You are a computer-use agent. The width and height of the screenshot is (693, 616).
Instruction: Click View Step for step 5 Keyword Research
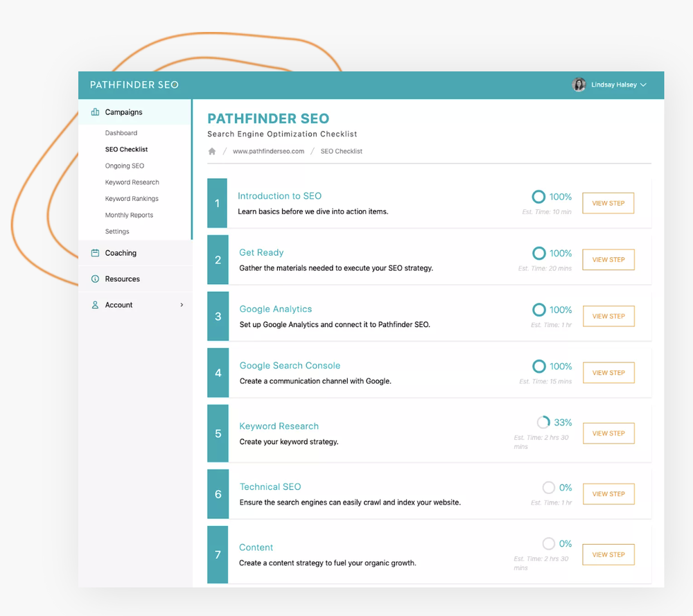coord(608,434)
